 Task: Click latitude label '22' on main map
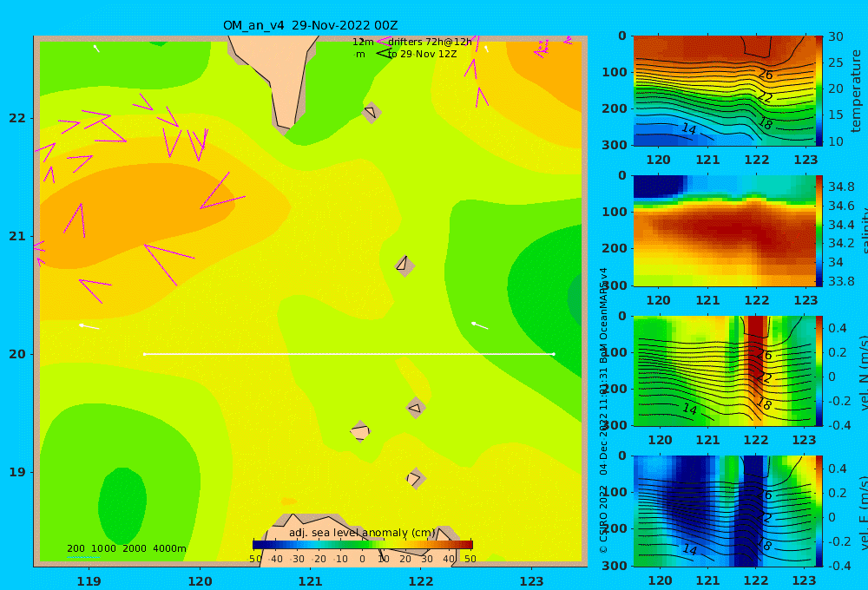tap(17, 119)
